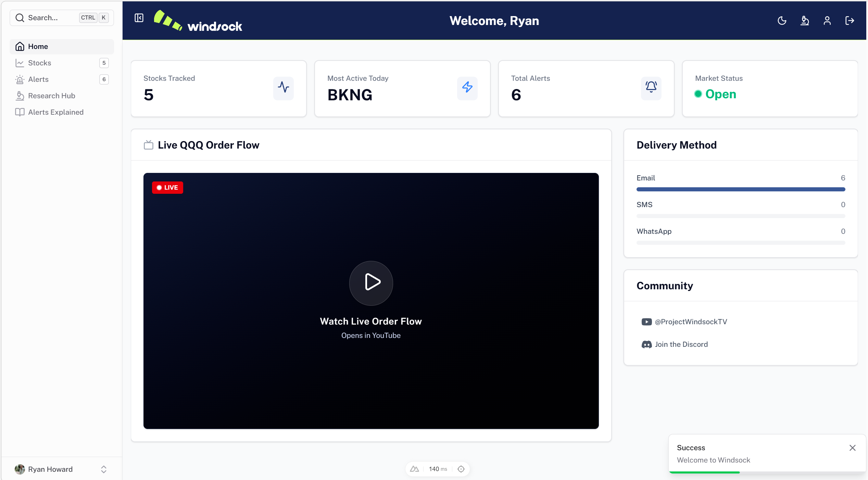Click the Email delivery progress bar
The width and height of the screenshot is (868, 480).
741,189
